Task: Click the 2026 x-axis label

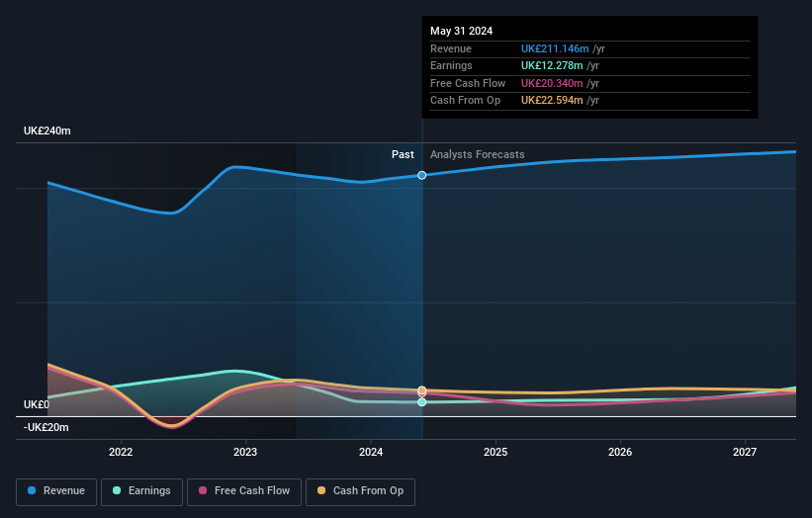Action: pos(620,452)
